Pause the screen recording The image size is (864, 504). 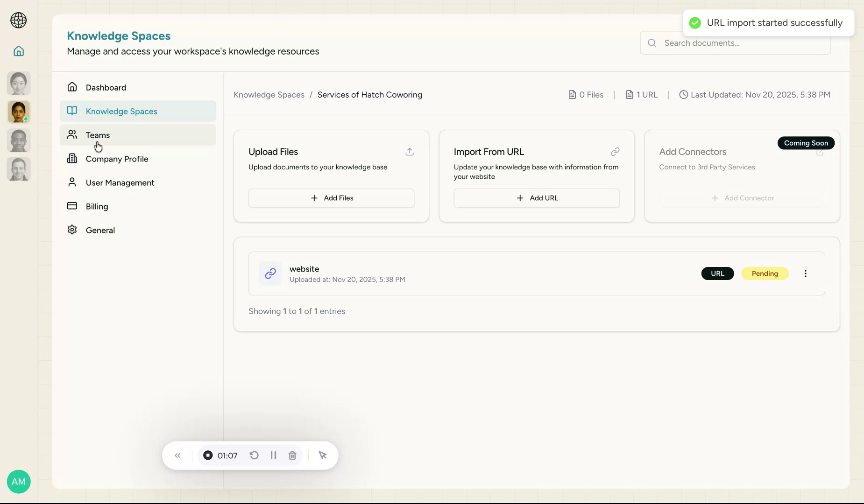[x=273, y=455]
